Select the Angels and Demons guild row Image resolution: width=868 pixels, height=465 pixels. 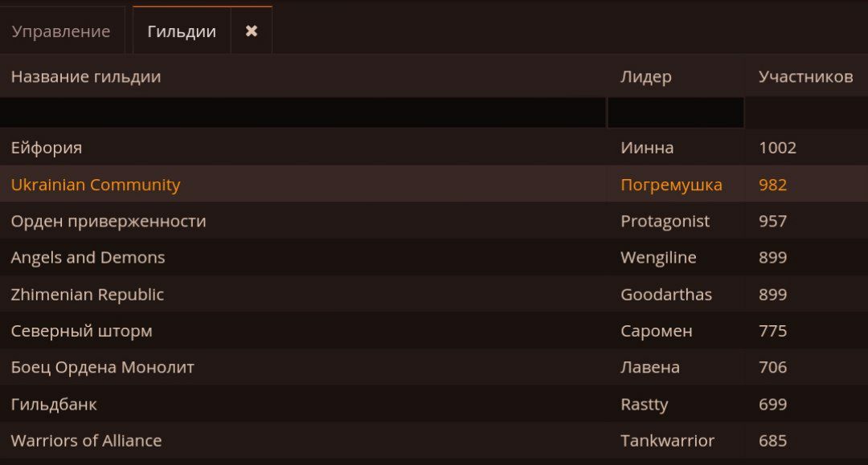(x=434, y=257)
